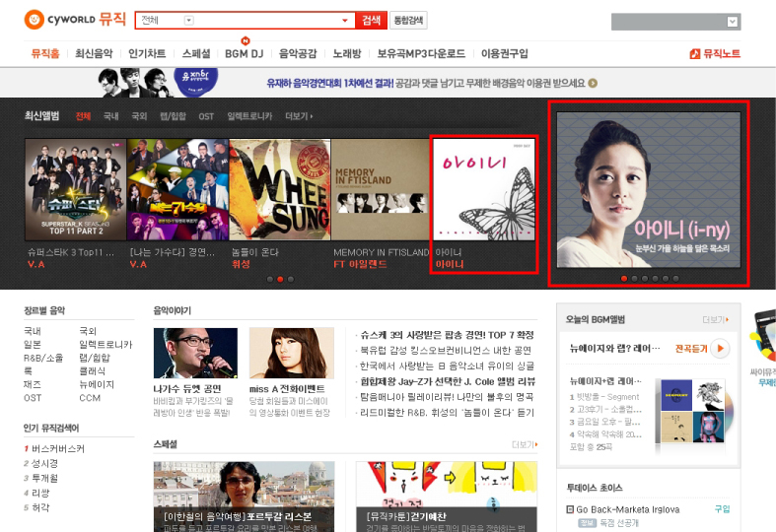776x532 pixels.
Task: Select third featured banner page dot
Action: (x=645, y=279)
